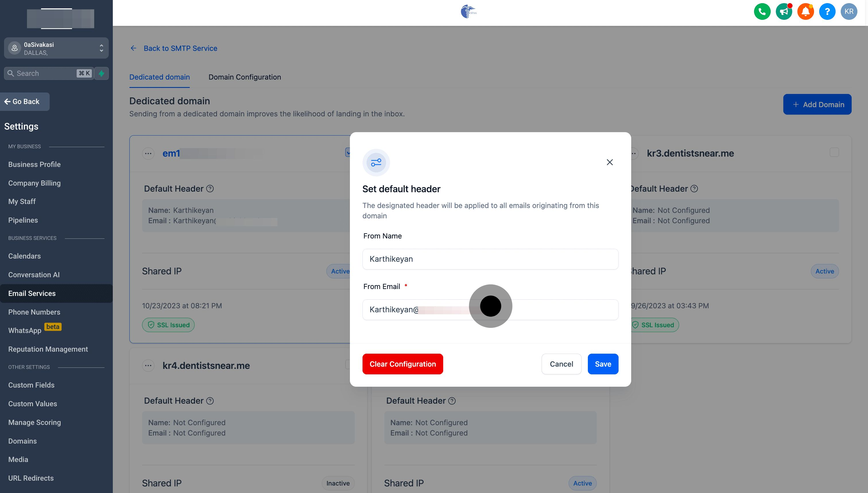
Task: Open Pipelines settings
Action: 23,220
